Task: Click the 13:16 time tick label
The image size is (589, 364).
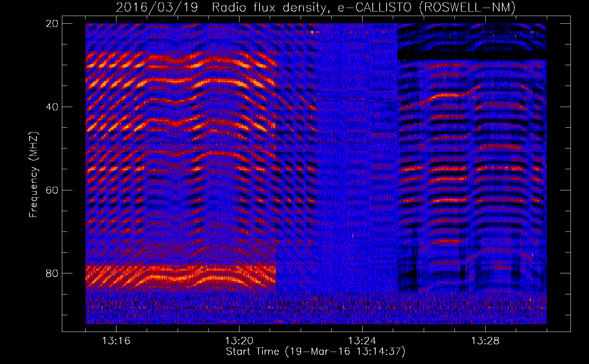Action: pyautogui.click(x=116, y=341)
